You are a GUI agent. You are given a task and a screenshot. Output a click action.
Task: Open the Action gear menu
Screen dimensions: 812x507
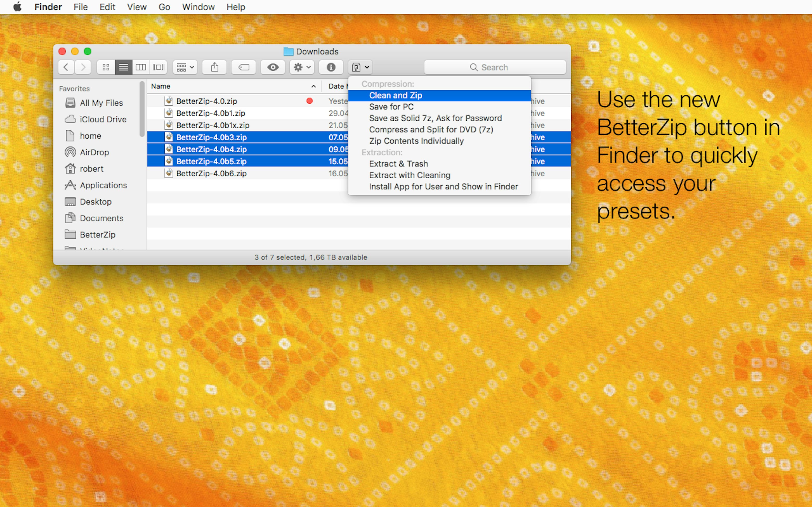[301, 67]
